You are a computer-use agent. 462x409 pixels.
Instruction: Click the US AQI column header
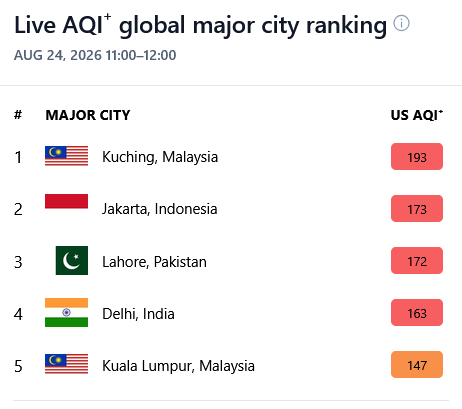[417, 115]
